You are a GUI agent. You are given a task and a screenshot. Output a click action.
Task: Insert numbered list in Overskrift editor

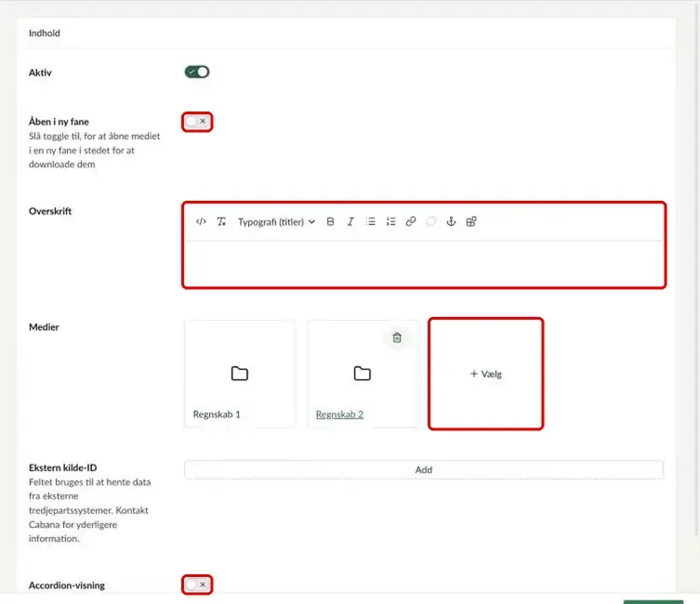click(x=390, y=222)
